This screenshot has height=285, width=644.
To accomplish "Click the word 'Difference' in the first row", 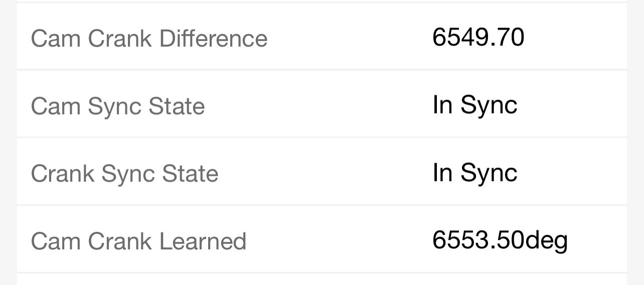I will tap(213, 39).
